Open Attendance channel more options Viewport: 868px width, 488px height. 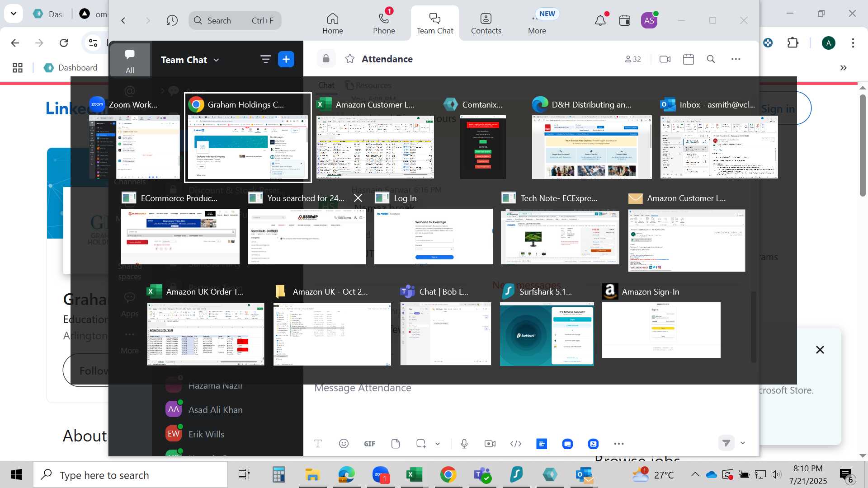[736, 59]
